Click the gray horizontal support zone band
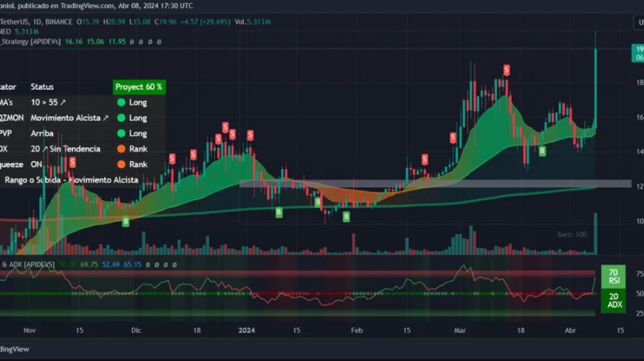This screenshot has width=644, height=361. point(434,183)
